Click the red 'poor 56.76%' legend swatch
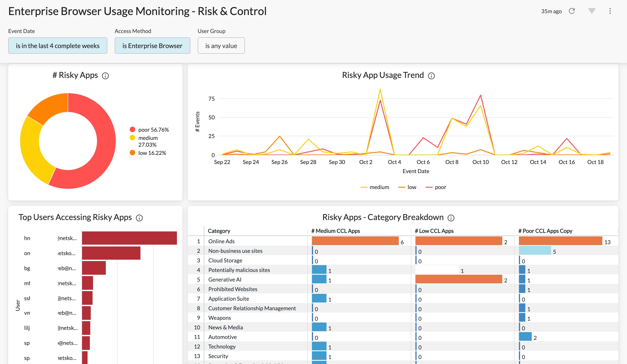 click(x=132, y=130)
